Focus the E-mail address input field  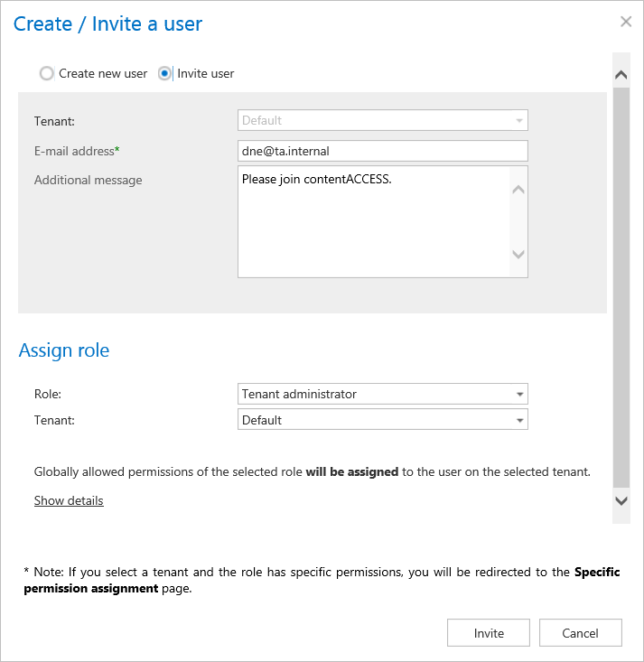(382, 151)
